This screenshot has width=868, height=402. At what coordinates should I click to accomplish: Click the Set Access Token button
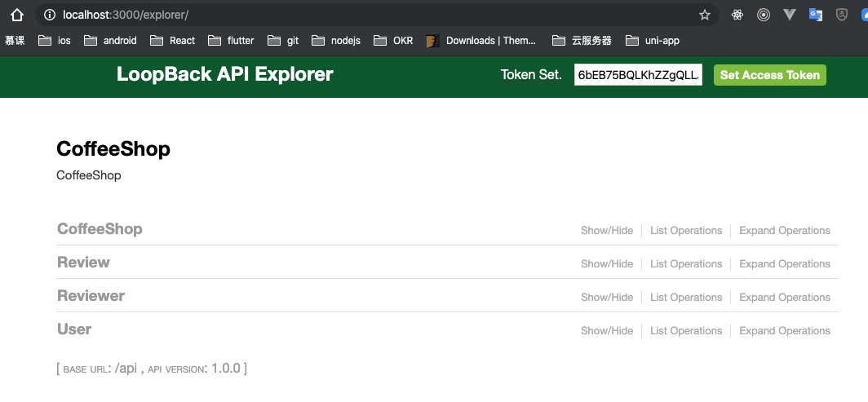[x=770, y=75]
